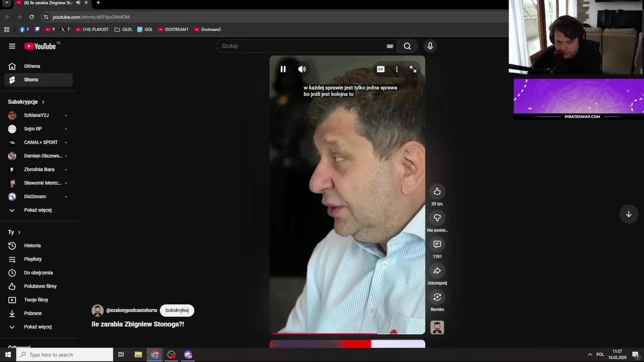Open the SzklanaY2J subscription channel
The image size is (644, 362).
38,116
